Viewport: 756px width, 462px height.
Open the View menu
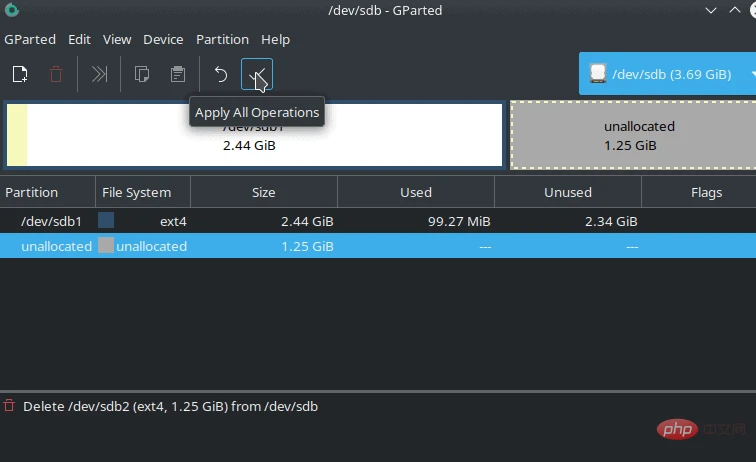[117, 40]
